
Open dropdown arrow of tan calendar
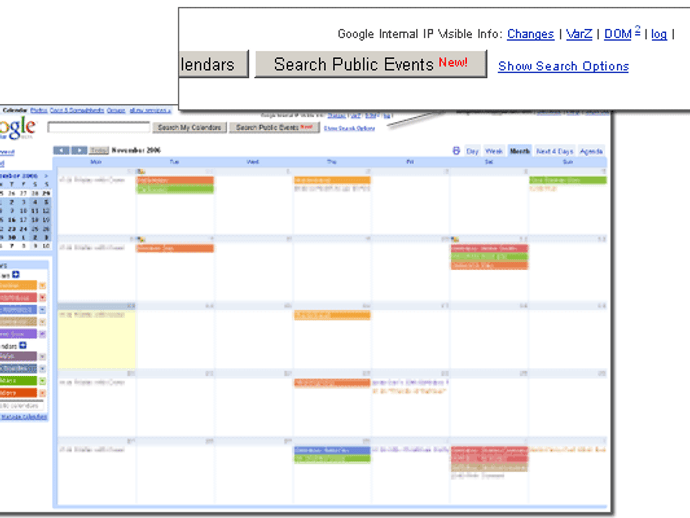point(42,322)
